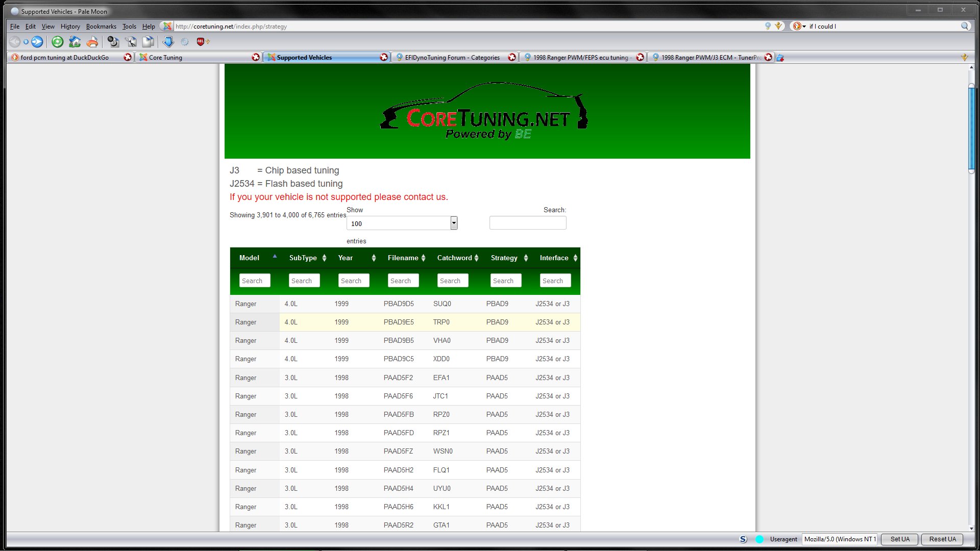Open the Downloads arrow icon

[168, 42]
